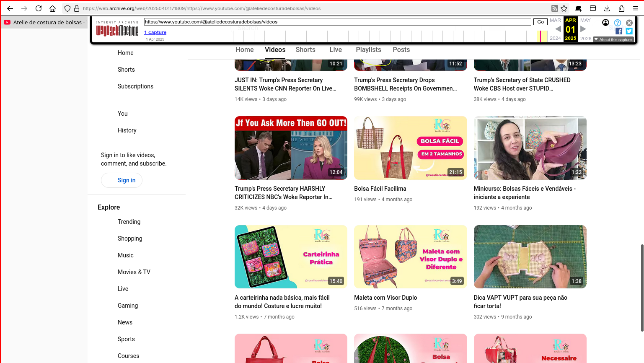Open the Posts tab

[401, 50]
